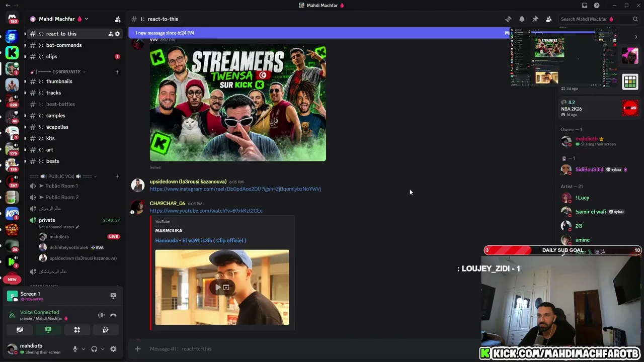Image resolution: width=644 pixels, height=362 pixels.
Task: Open the clips channel
Action: (75, 57)
